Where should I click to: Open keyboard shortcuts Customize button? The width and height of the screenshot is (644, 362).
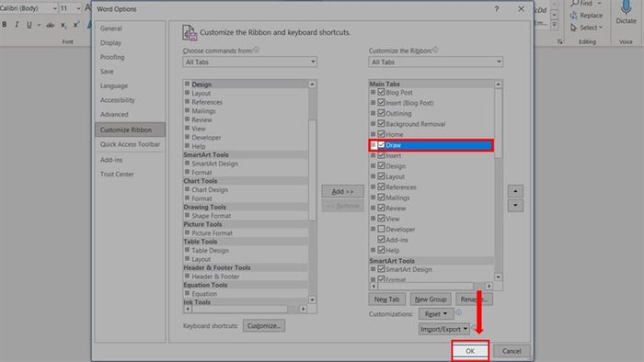(264, 326)
